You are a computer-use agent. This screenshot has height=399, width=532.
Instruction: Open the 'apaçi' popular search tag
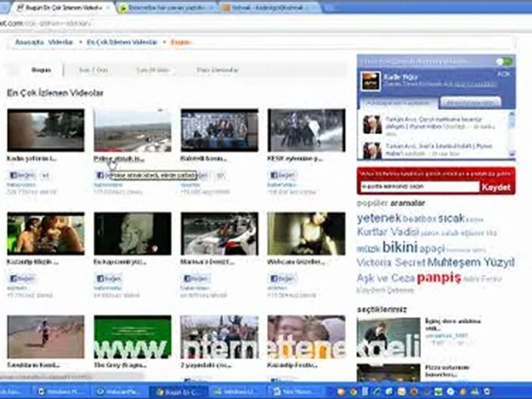tap(432, 249)
